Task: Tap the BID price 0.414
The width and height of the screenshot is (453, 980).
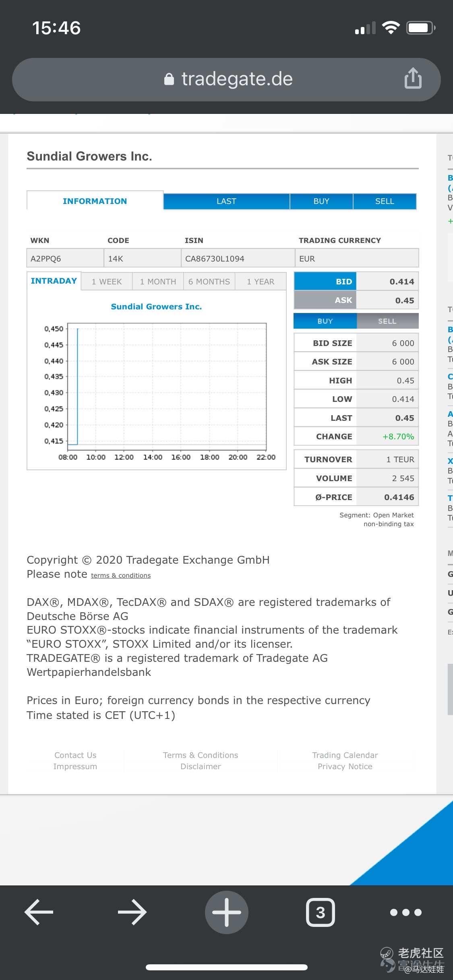Action: pyautogui.click(x=402, y=282)
